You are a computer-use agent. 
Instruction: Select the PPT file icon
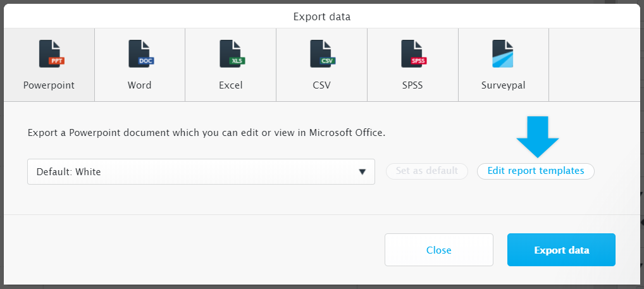pos(51,54)
